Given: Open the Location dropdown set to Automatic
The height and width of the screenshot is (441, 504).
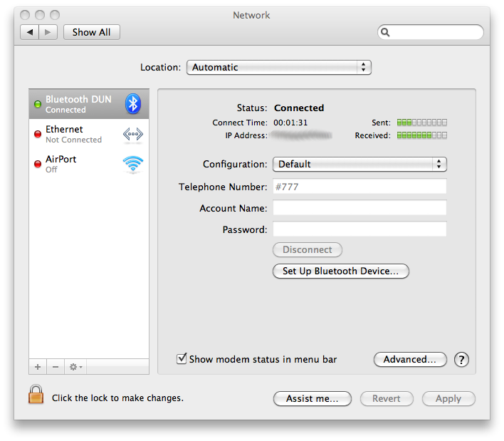Looking at the screenshot, I should tap(278, 67).
